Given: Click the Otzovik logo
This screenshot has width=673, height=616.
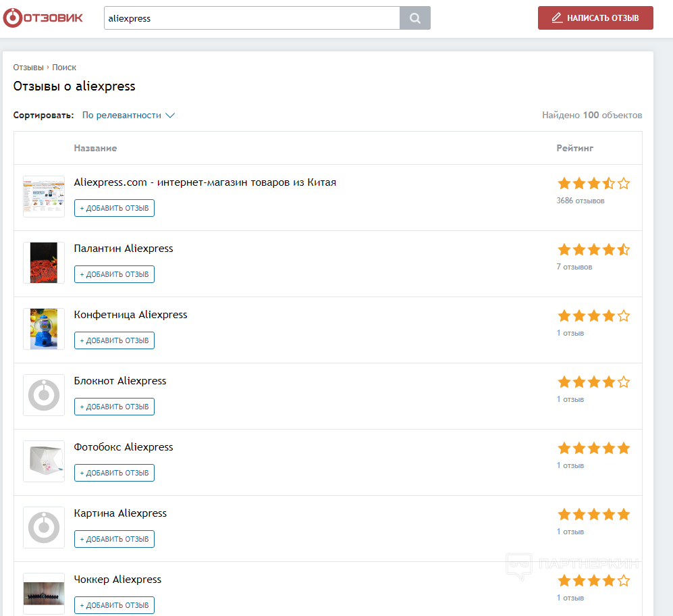Looking at the screenshot, I should pos(43,18).
